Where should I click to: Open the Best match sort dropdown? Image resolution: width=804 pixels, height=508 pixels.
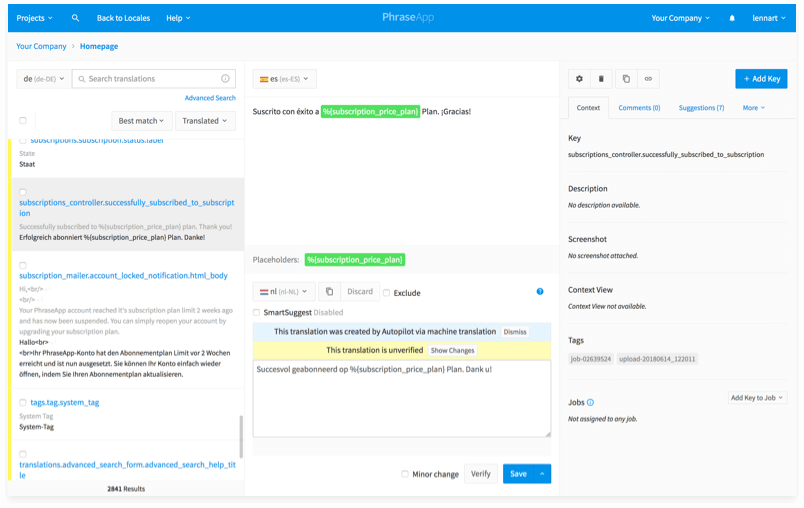pyautogui.click(x=141, y=121)
